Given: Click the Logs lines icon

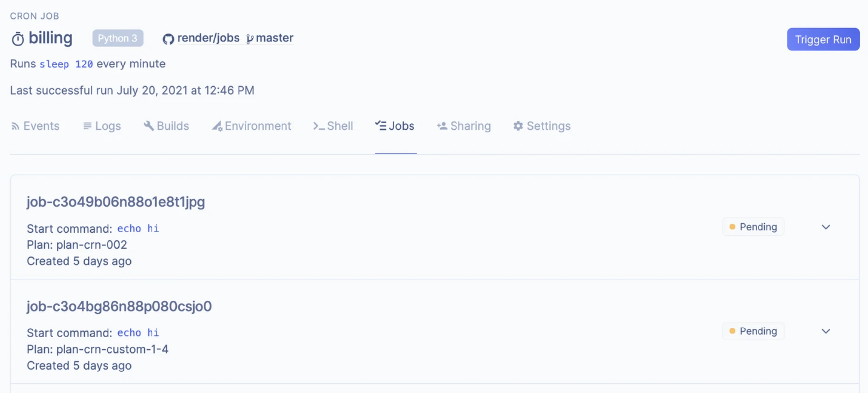Looking at the screenshot, I should (x=87, y=126).
